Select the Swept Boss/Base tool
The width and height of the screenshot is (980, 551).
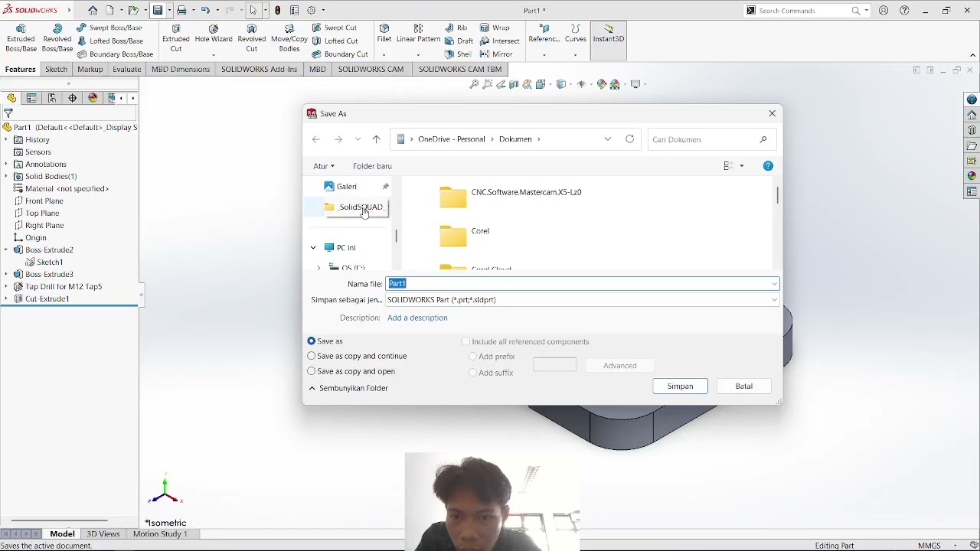[109, 28]
